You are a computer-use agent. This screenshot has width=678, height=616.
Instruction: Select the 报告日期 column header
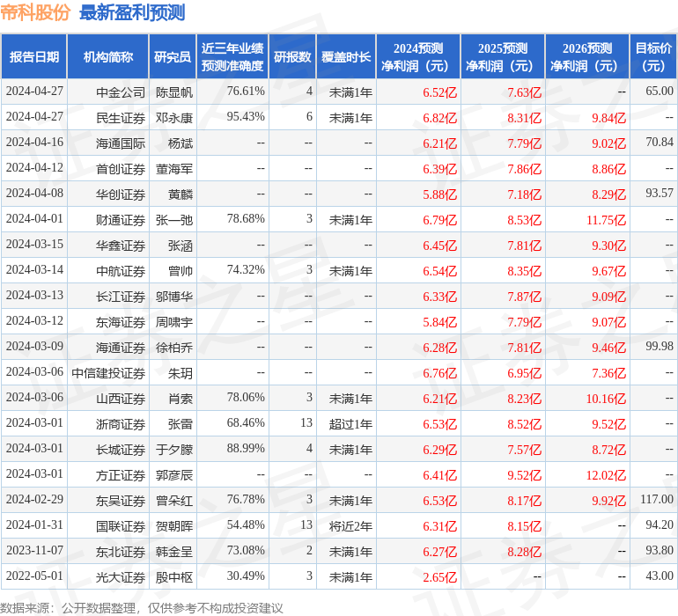pyautogui.click(x=34, y=56)
